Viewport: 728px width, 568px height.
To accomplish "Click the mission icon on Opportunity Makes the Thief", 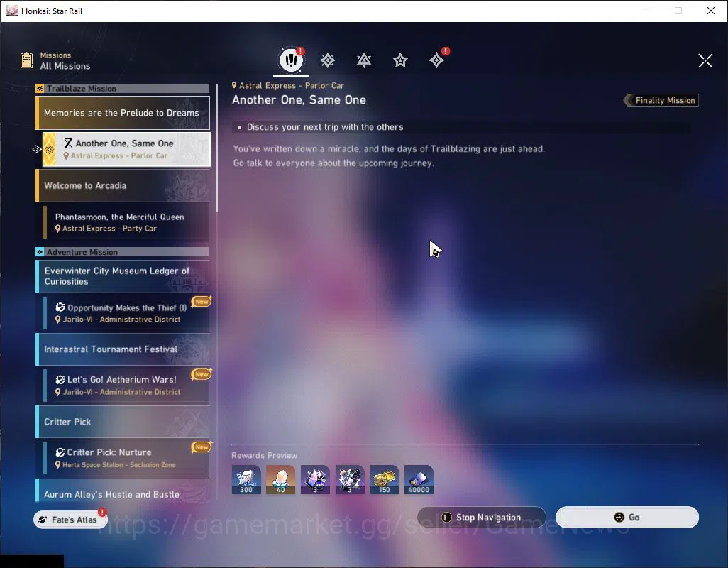I will click(x=60, y=307).
